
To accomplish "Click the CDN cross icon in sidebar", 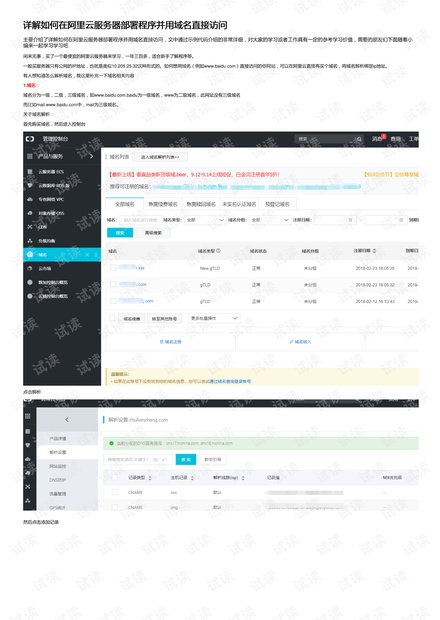I will coord(30,227).
